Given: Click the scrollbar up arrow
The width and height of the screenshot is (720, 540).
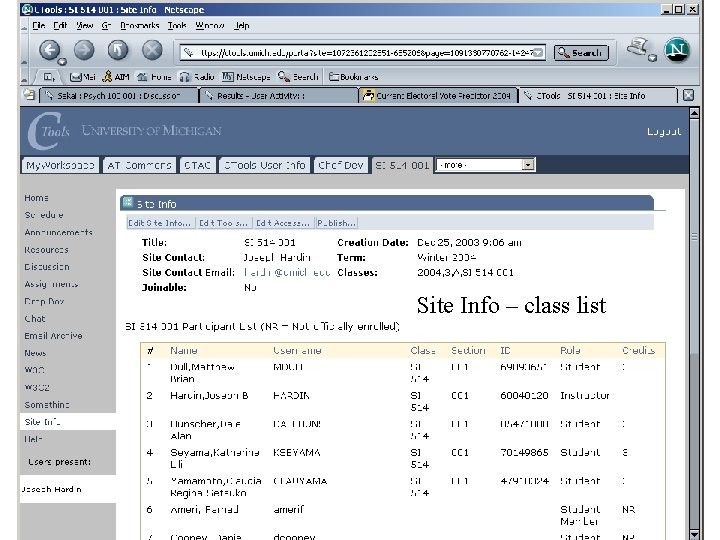Looking at the screenshot, I should point(694,112).
